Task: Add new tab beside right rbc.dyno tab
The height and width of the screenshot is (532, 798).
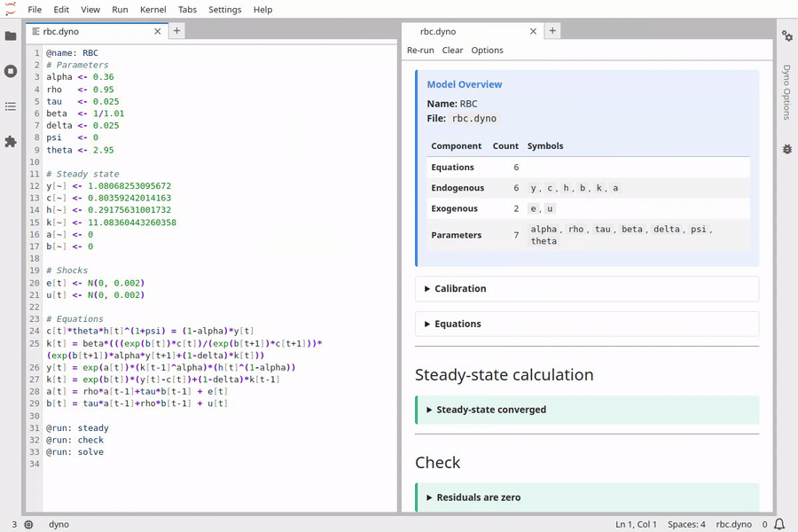Action: coord(552,31)
